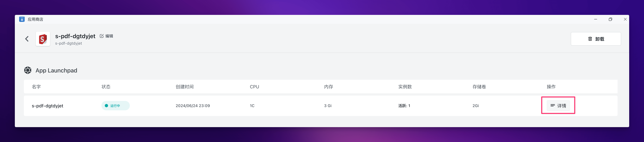Minimize the 应用商店 window
Viewport: 644px width, 142px height.
coord(595,19)
